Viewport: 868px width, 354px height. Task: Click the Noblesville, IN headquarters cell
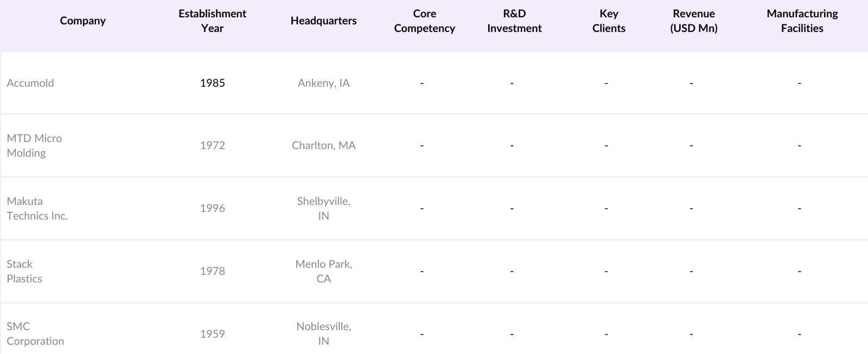tap(323, 333)
